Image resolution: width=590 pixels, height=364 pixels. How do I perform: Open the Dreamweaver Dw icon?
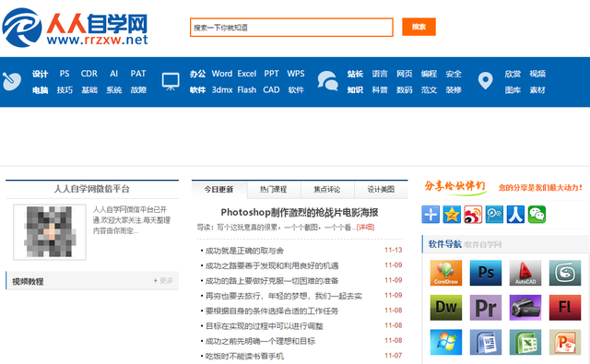point(446,308)
